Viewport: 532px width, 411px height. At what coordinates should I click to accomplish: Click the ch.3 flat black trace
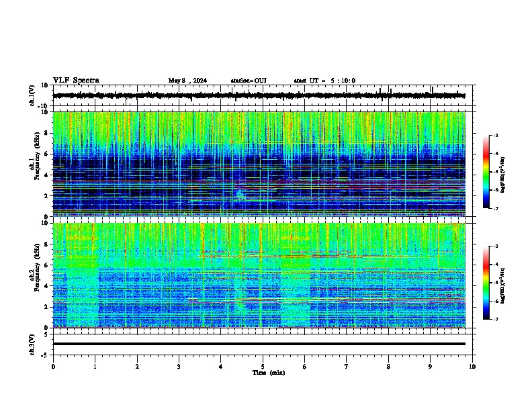click(x=259, y=344)
